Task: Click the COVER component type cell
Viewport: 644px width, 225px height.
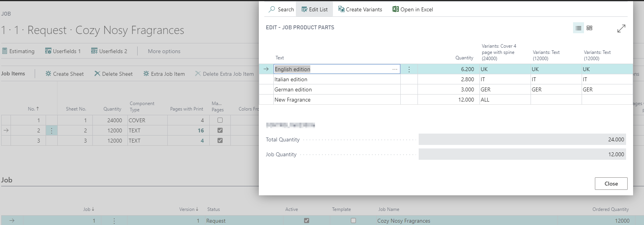Action: pyautogui.click(x=147, y=120)
